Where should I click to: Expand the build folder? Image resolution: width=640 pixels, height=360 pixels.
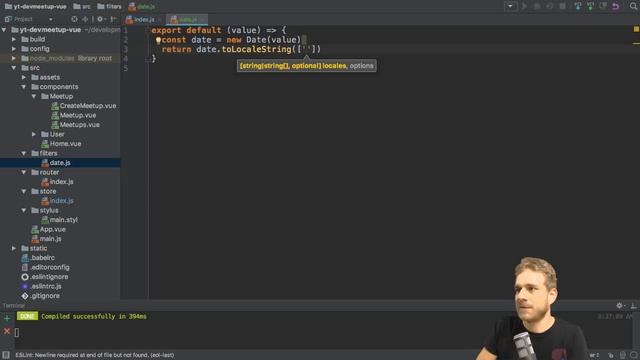pyautogui.click(x=14, y=39)
